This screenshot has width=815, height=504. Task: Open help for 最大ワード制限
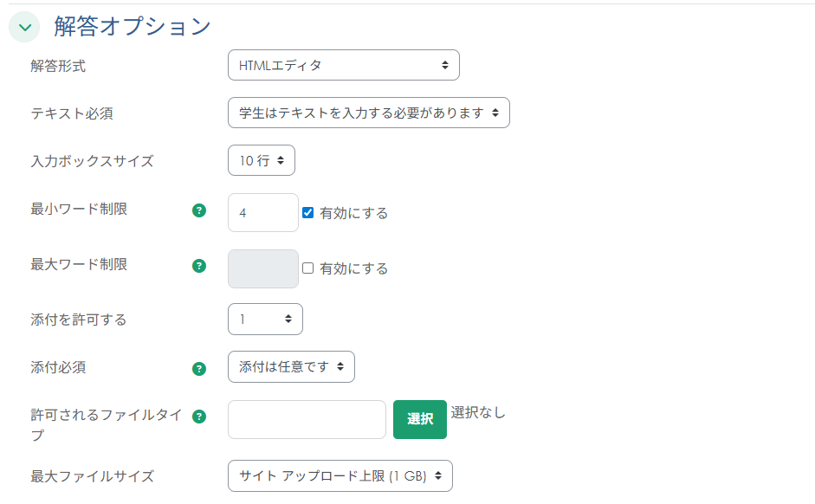coord(198,266)
